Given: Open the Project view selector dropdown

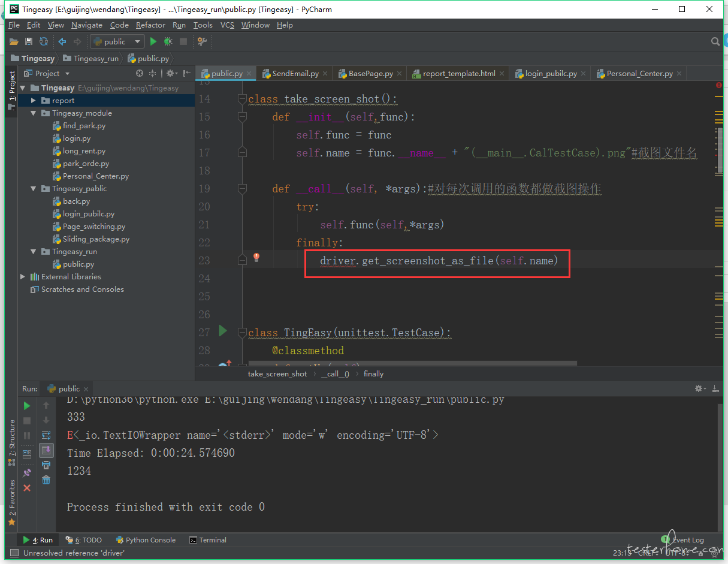Looking at the screenshot, I should tap(47, 74).
